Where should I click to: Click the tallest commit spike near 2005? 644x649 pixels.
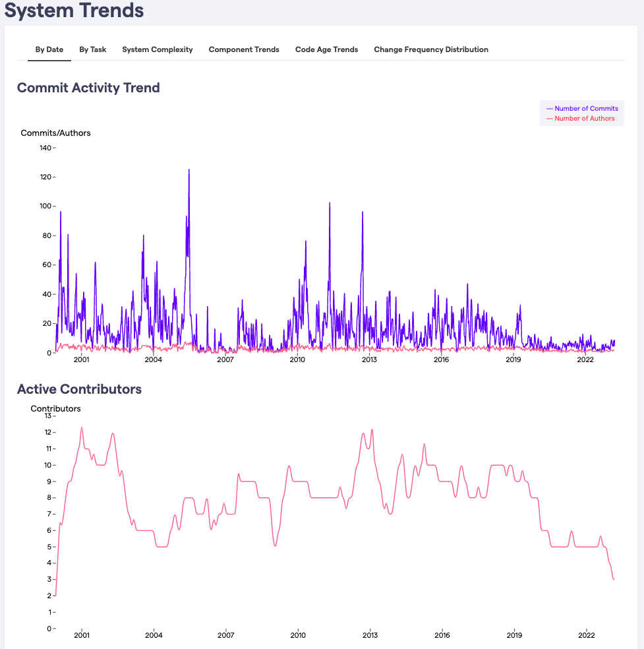tap(188, 171)
